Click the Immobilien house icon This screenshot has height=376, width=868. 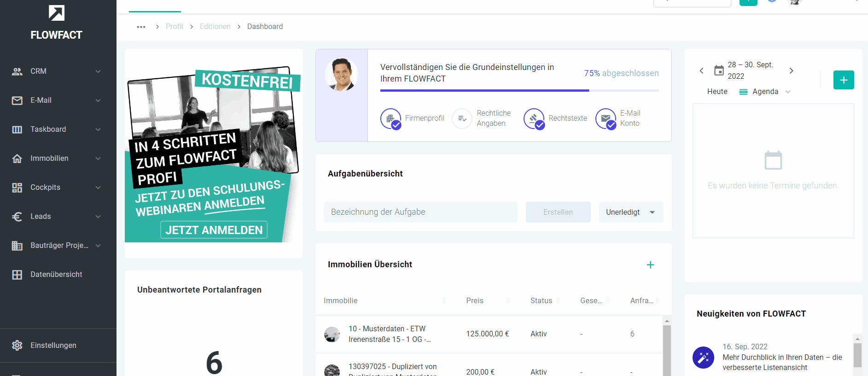pyautogui.click(x=17, y=159)
